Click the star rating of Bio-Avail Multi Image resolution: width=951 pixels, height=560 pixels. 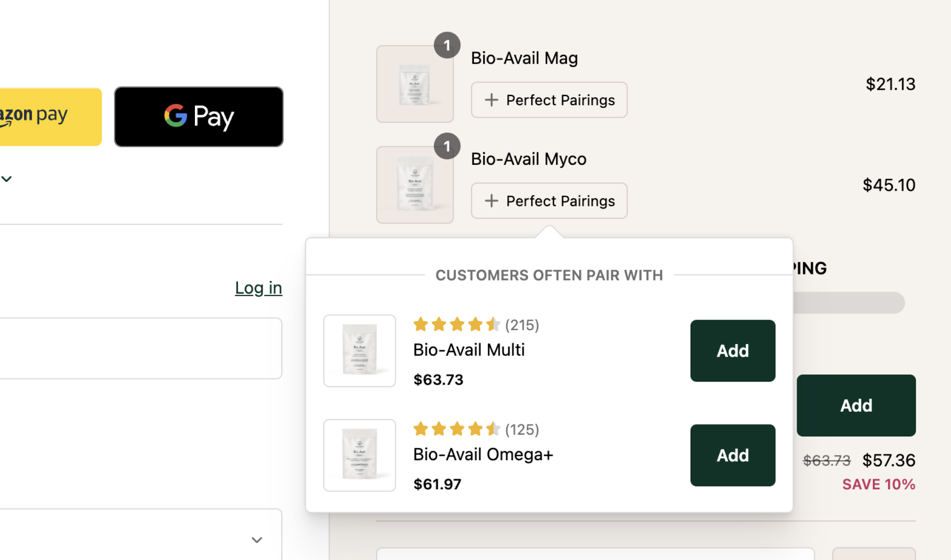pos(456,325)
